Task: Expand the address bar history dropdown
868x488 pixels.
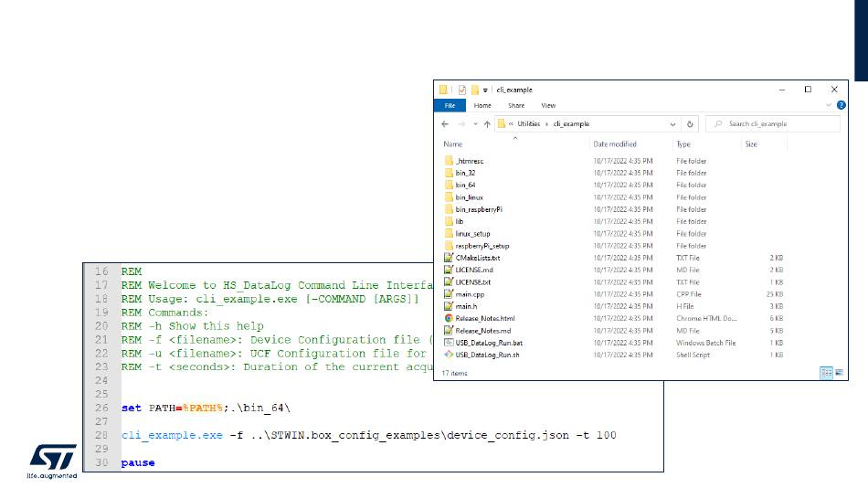Action: pos(672,124)
